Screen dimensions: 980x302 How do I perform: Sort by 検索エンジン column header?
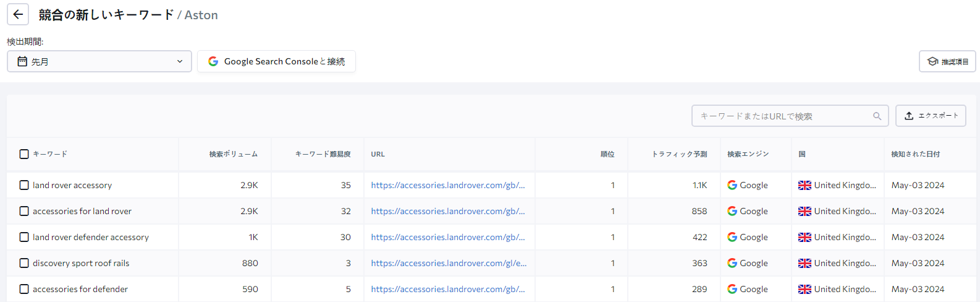coord(748,154)
